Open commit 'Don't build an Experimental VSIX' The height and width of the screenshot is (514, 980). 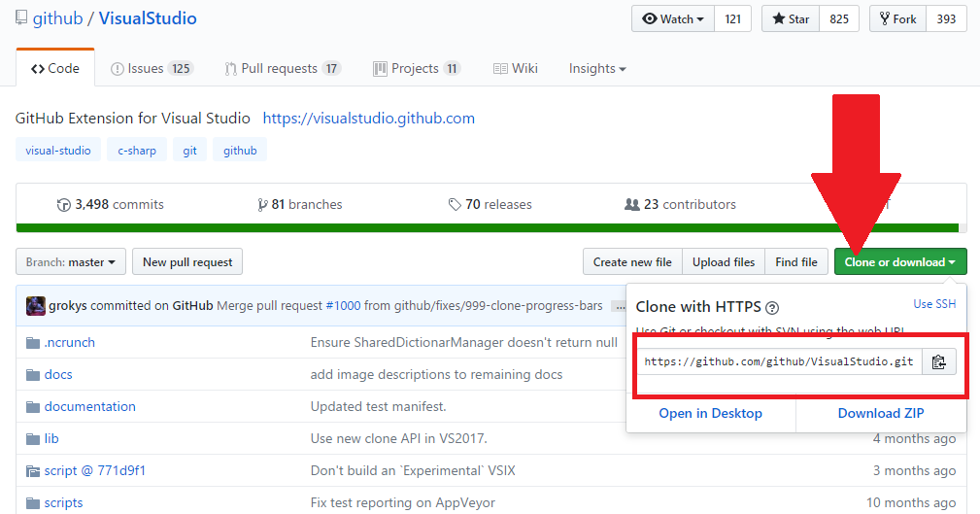(413, 471)
